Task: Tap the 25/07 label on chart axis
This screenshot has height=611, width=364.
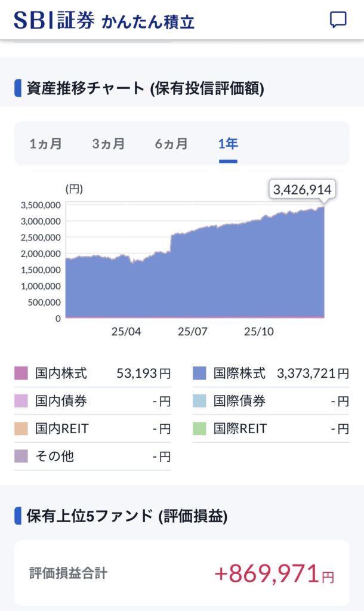Action: (x=192, y=332)
